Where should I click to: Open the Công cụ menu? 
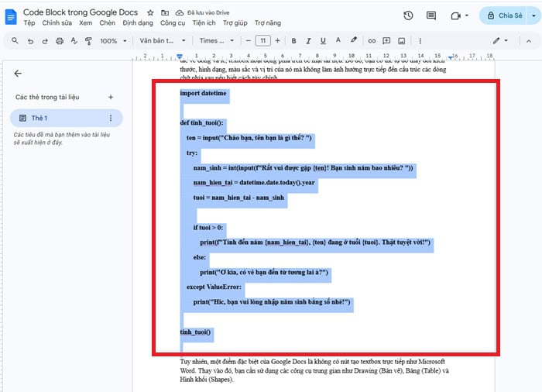[x=173, y=22]
